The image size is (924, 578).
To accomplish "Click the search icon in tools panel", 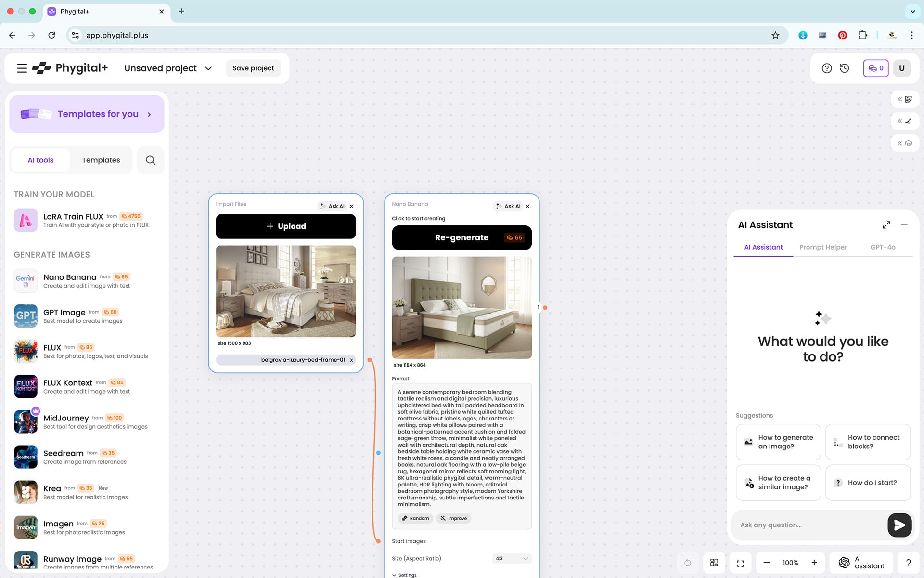I will coord(151,160).
